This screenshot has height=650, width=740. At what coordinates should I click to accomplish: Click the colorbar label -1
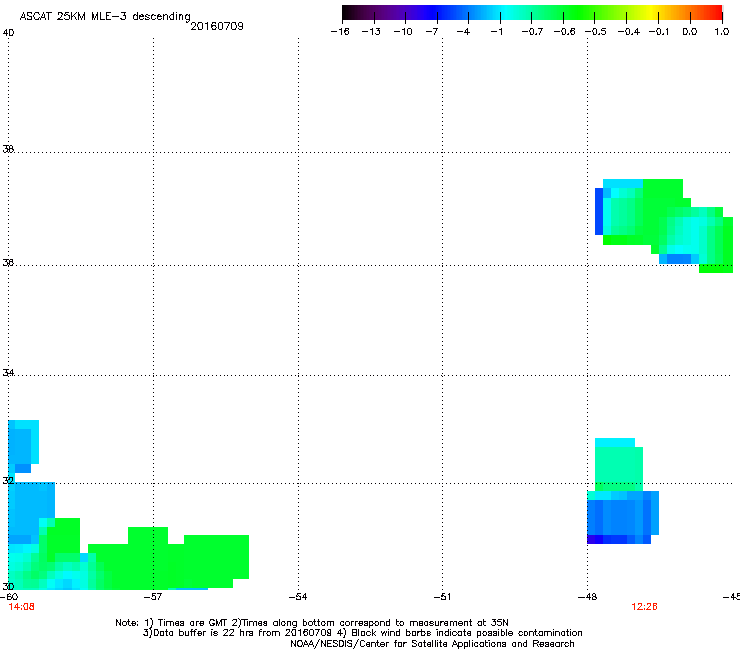click(x=496, y=32)
